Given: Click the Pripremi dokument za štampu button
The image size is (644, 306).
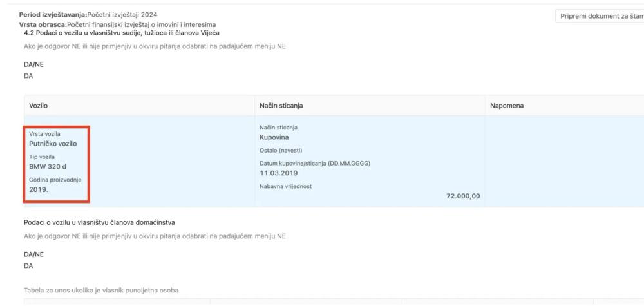Looking at the screenshot, I should click(599, 16).
